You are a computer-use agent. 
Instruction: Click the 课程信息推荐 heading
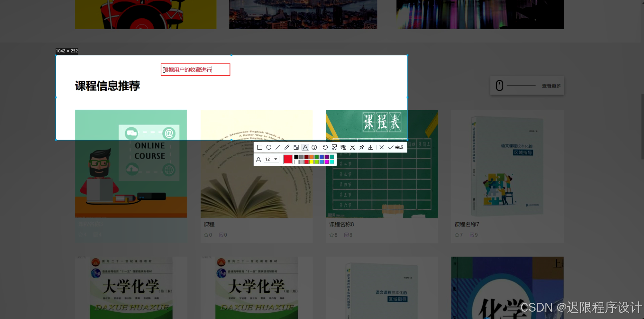(107, 86)
